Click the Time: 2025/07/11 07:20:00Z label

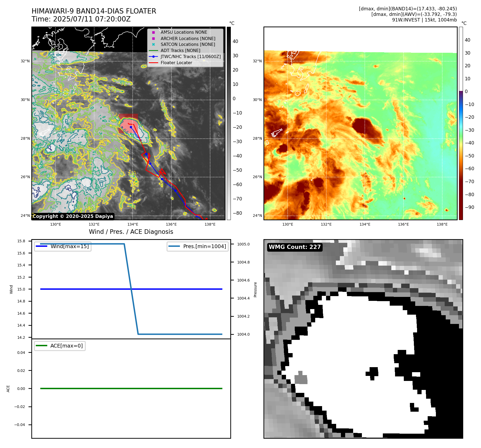tap(81, 19)
